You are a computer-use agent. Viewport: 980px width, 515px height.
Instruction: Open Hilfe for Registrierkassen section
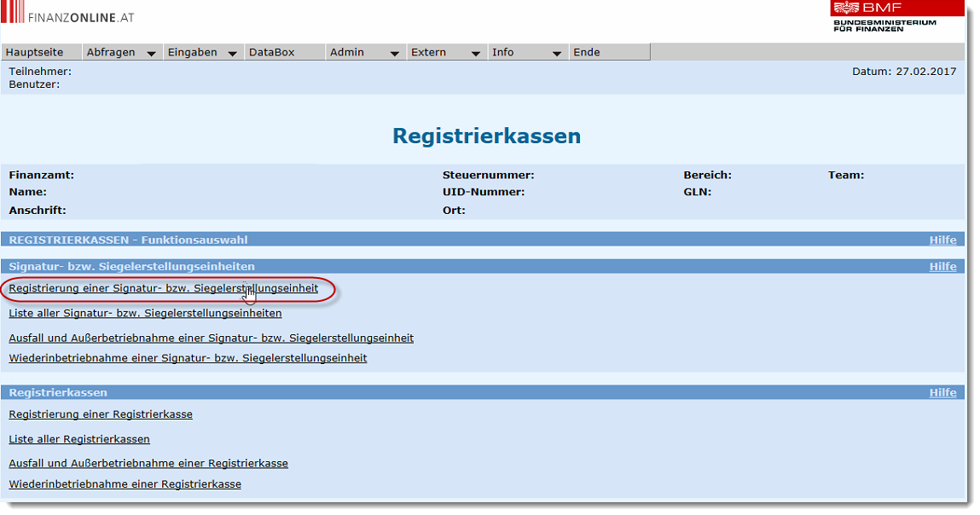coord(942,392)
